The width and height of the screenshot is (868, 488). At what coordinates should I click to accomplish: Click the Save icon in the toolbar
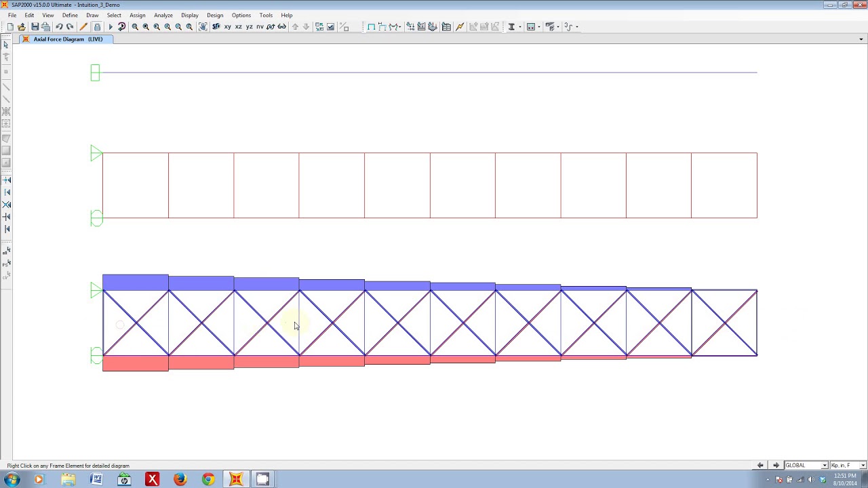pyautogui.click(x=35, y=27)
